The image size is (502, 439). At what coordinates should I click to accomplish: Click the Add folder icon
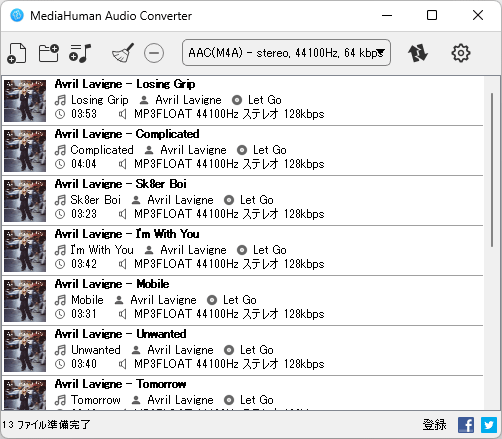tap(49, 53)
